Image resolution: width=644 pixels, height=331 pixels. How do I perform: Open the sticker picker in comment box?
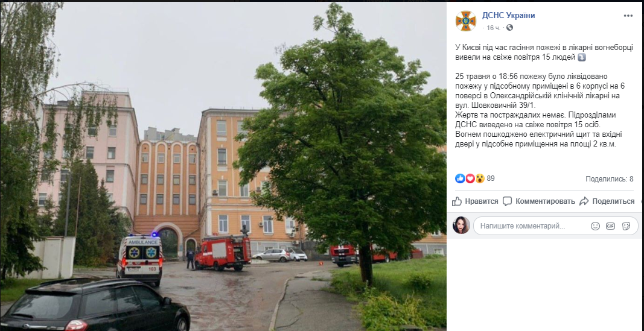point(626,225)
